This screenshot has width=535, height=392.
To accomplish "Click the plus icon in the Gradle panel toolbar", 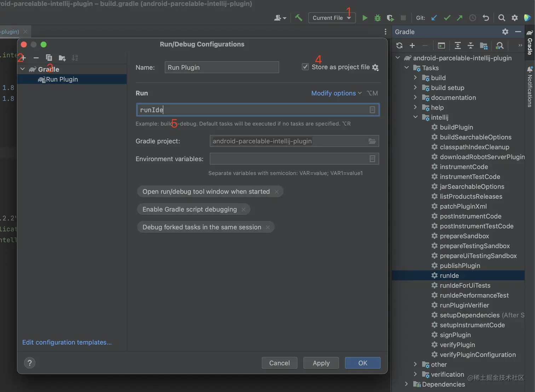I will click(412, 46).
